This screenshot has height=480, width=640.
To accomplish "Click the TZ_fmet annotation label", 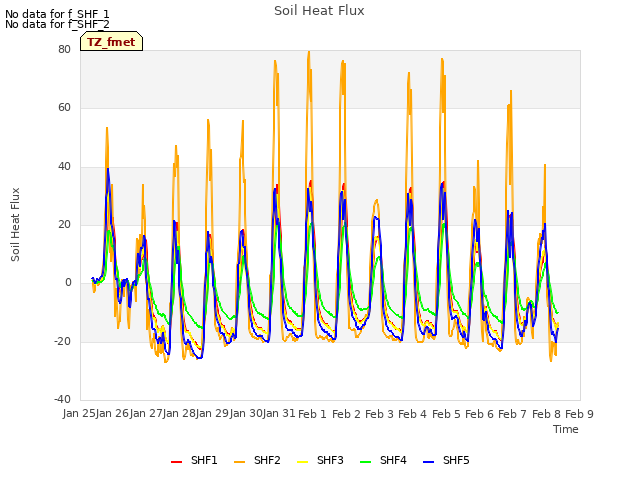I will (111, 42).
